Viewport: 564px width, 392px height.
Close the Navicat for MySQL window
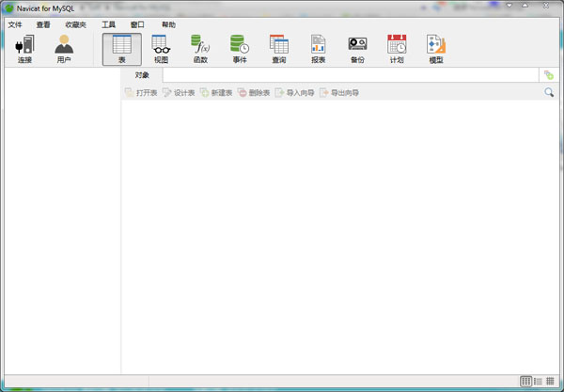click(x=546, y=6)
